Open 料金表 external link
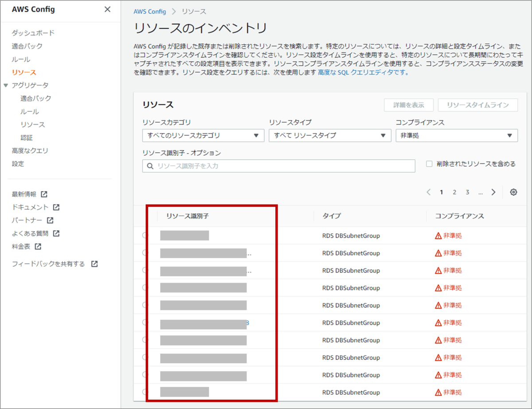The image size is (532, 409). (x=21, y=246)
